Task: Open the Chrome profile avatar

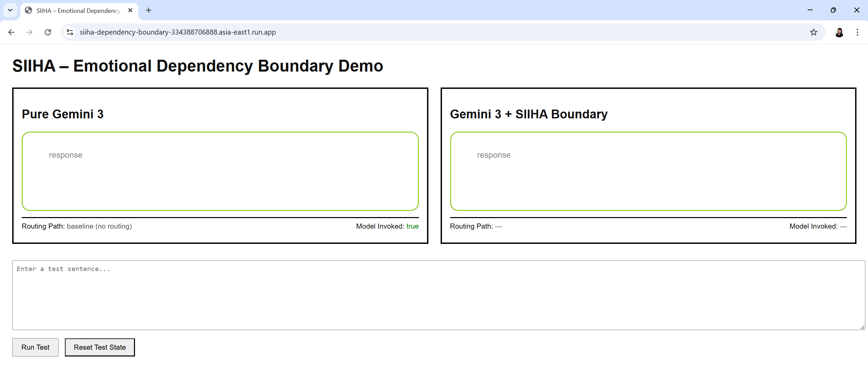Action: coord(839,32)
